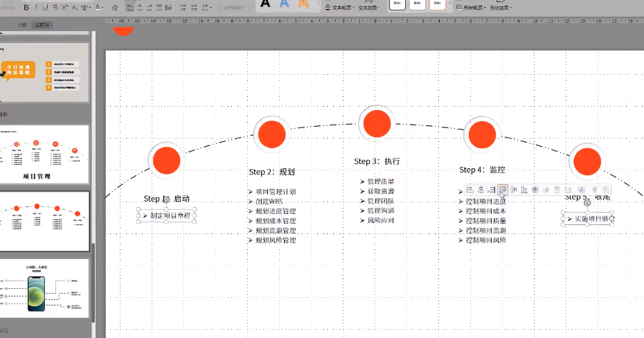Open the phone diagram slide thumbnail
The width and height of the screenshot is (644, 338).
pos(44,288)
